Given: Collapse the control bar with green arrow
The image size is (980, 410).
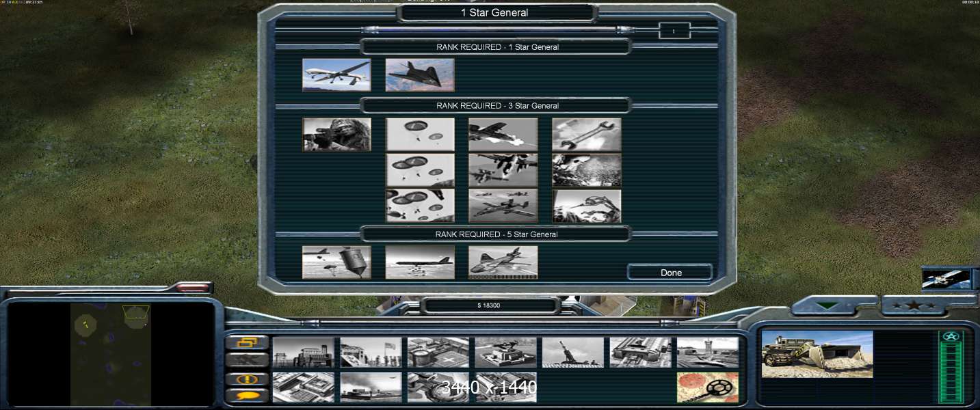Looking at the screenshot, I should [x=827, y=306].
